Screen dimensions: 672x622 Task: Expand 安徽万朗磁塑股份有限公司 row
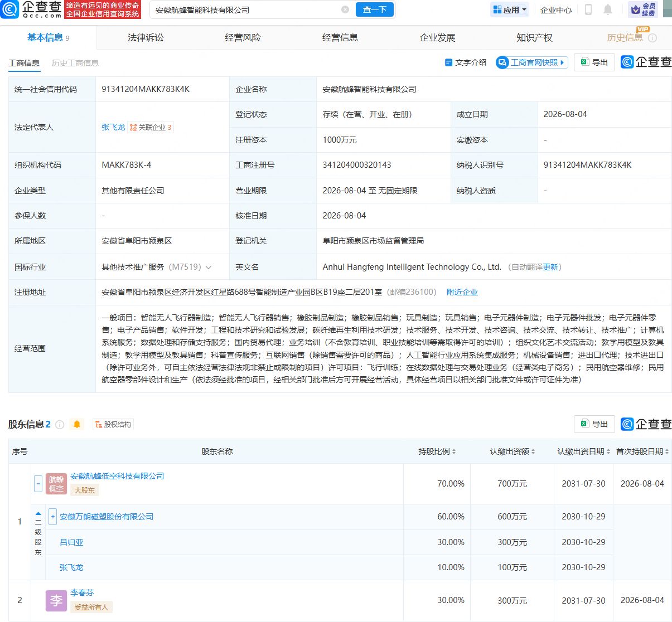(x=52, y=517)
